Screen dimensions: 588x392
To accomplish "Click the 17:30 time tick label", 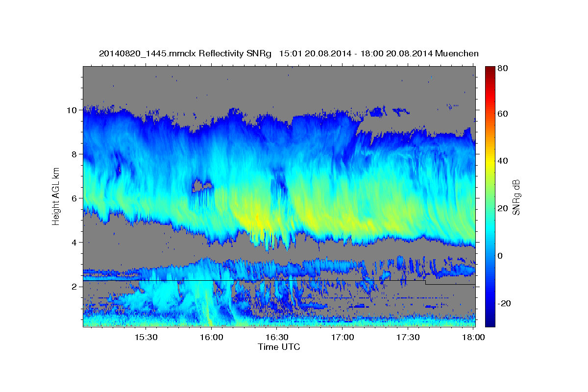I will coord(408,338).
